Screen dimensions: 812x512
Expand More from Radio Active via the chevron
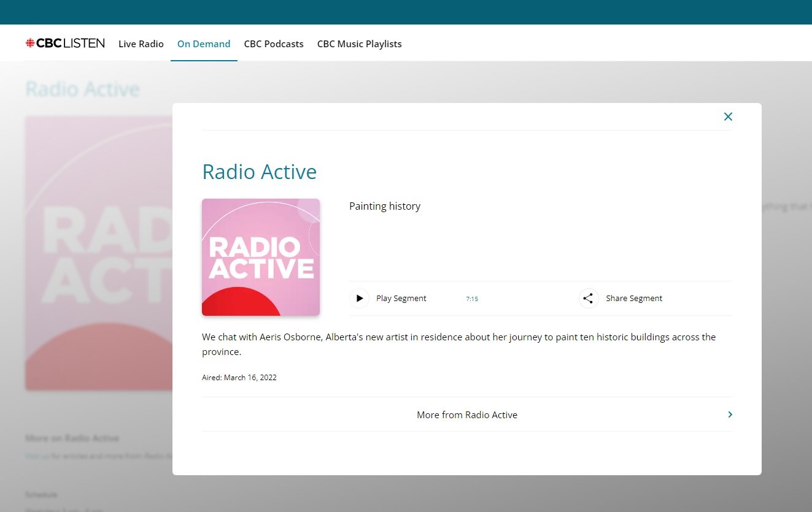(x=729, y=415)
